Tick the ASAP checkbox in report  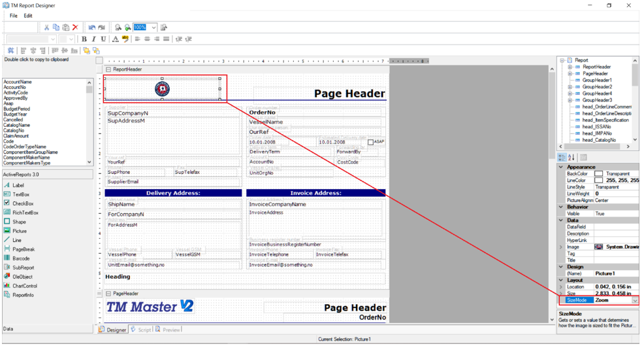coord(370,142)
